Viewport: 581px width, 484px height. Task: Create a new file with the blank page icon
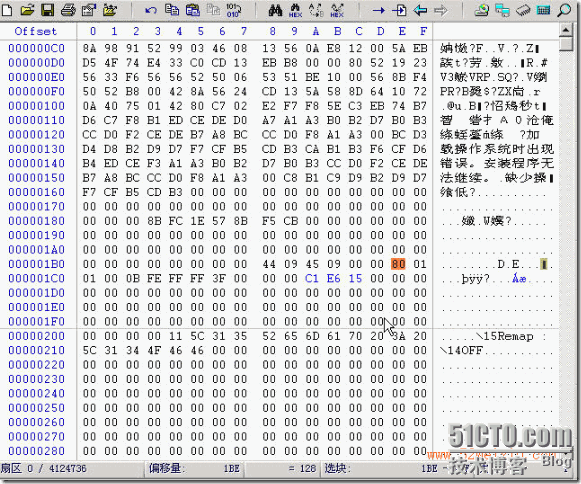tap(7, 10)
